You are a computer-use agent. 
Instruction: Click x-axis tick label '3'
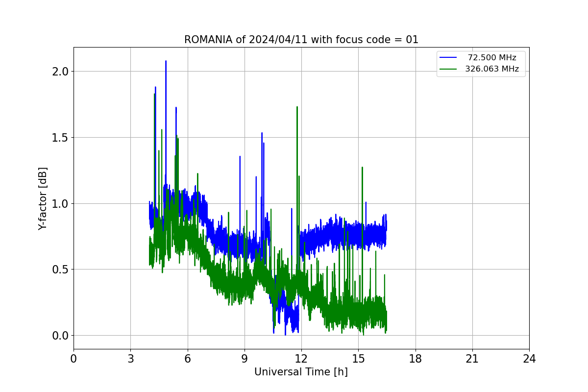click(x=130, y=359)
